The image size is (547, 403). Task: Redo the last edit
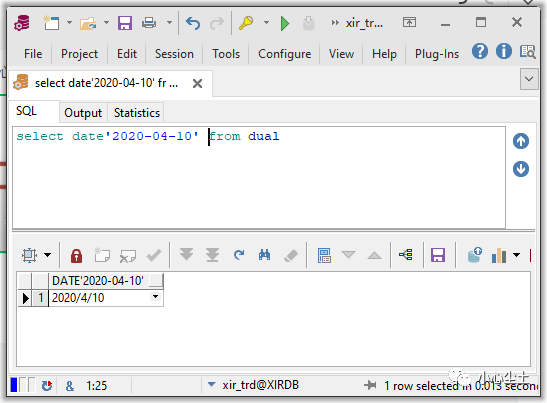click(x=217, y=23)
